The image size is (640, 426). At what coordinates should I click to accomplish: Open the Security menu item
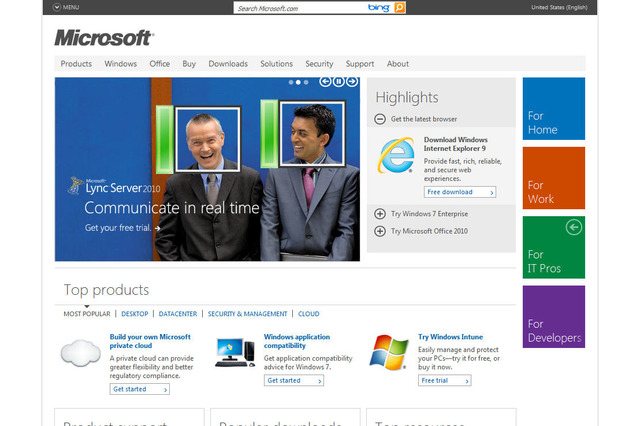(x=319, y=64)
